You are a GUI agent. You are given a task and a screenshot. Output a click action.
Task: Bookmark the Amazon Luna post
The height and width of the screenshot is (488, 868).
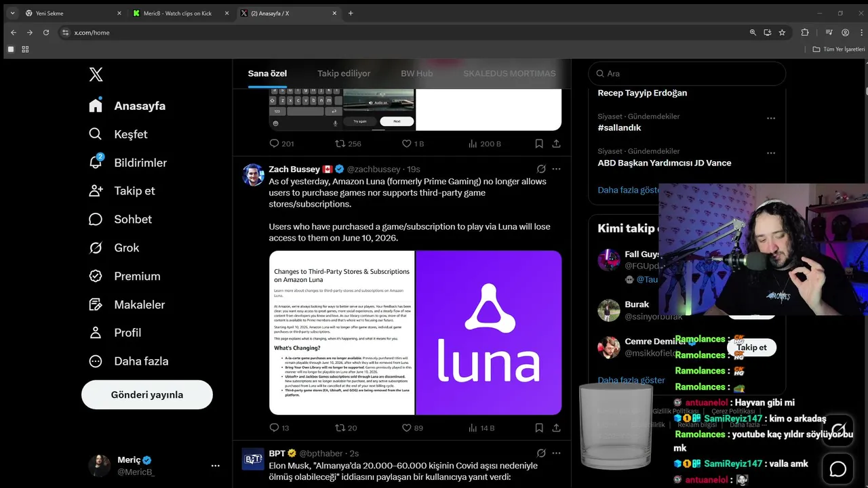[539, 428]
